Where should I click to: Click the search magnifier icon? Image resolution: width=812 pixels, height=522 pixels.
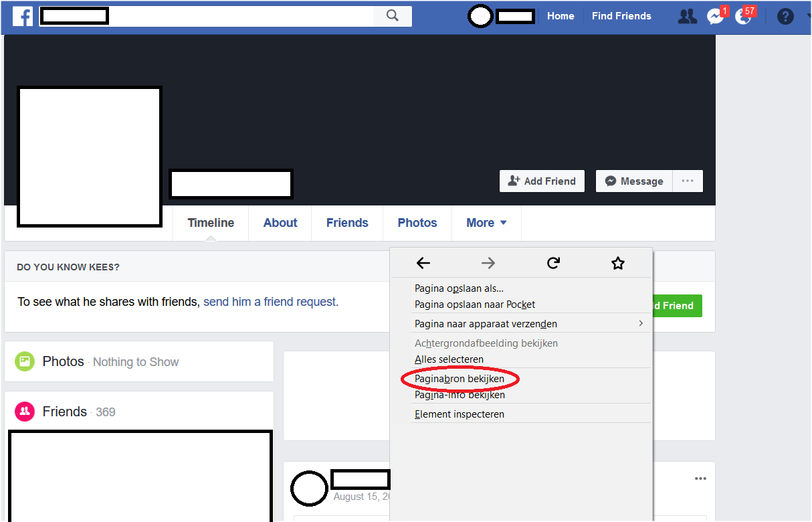coord(393,16)
